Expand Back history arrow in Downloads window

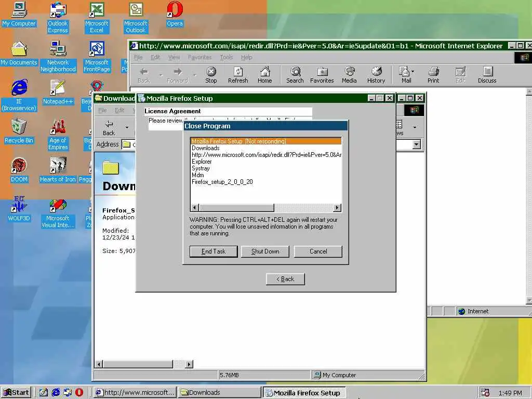(127, 127)
